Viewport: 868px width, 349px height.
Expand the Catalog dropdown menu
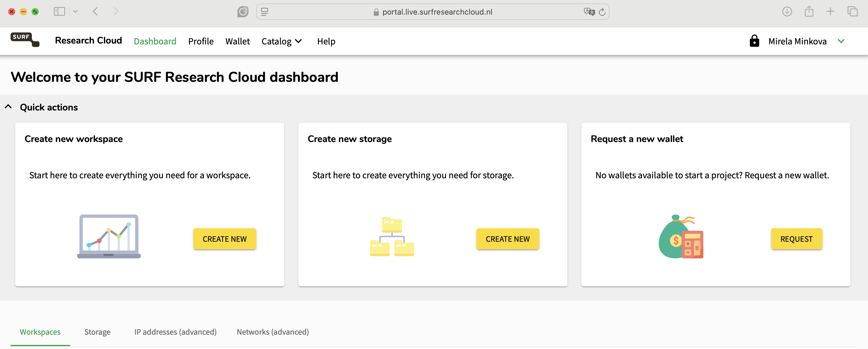[x=282, y=41]
